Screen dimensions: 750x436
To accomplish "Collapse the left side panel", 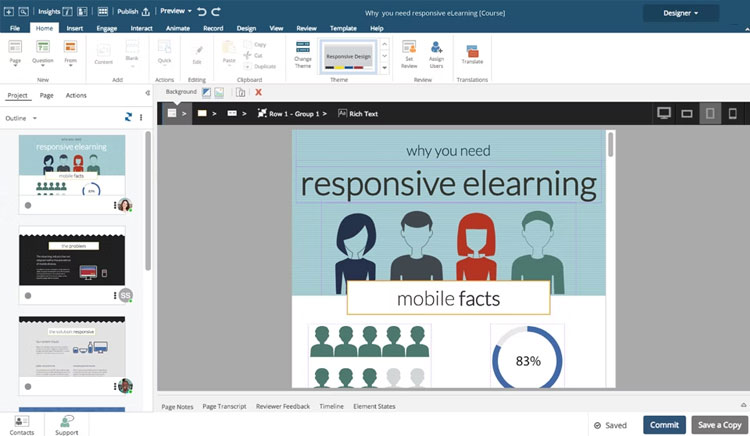I will pos(147,93).
